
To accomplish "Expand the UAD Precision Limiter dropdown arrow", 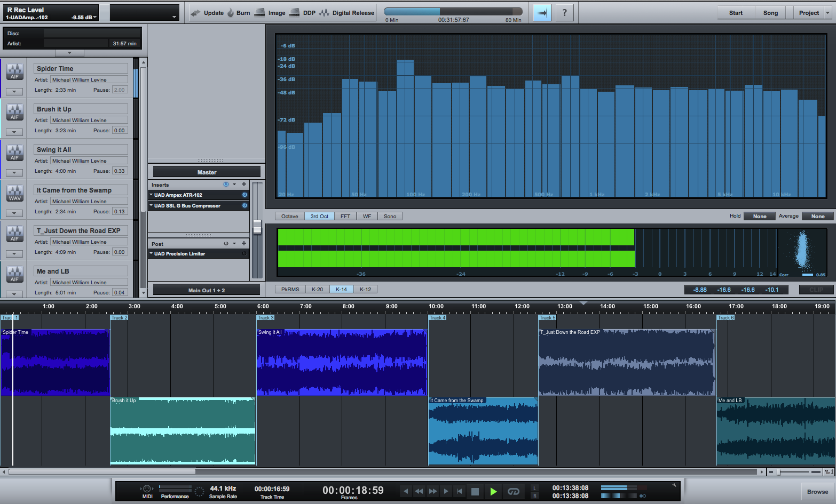I will [x=151, y=254].
